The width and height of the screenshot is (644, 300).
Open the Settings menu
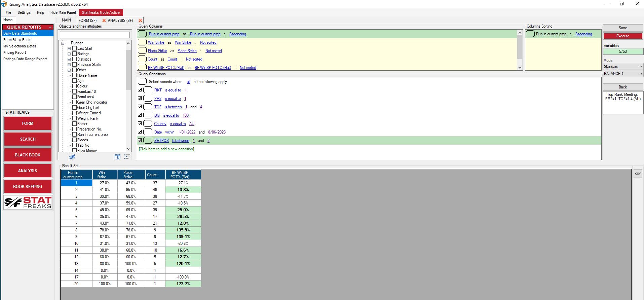(24, 12)
